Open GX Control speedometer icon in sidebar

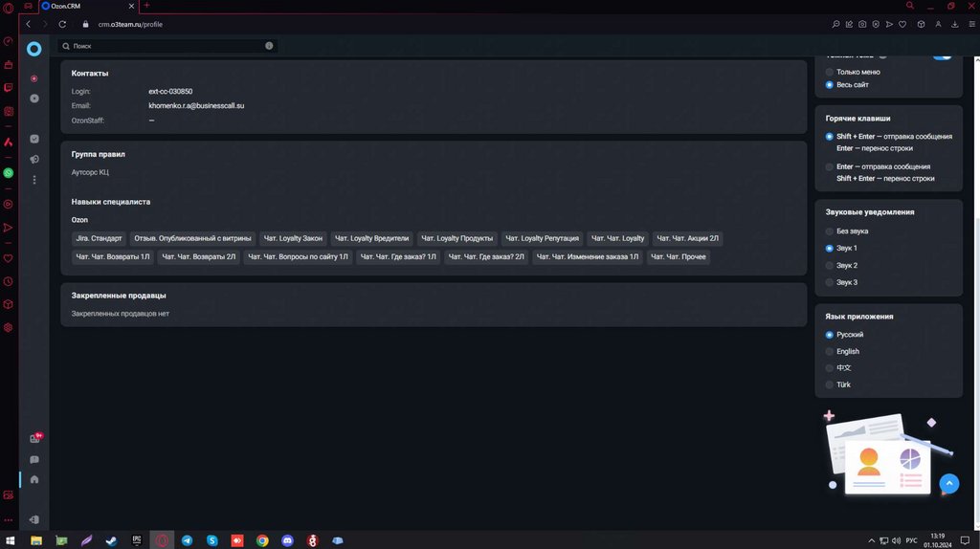(x=8, y=41)
